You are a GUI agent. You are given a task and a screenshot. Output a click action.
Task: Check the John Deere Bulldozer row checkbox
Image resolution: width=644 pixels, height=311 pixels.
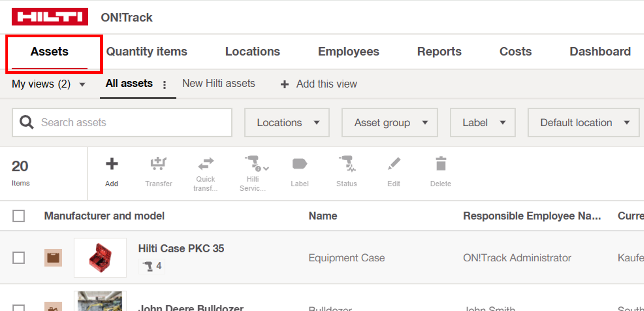(x=19, y=308)
